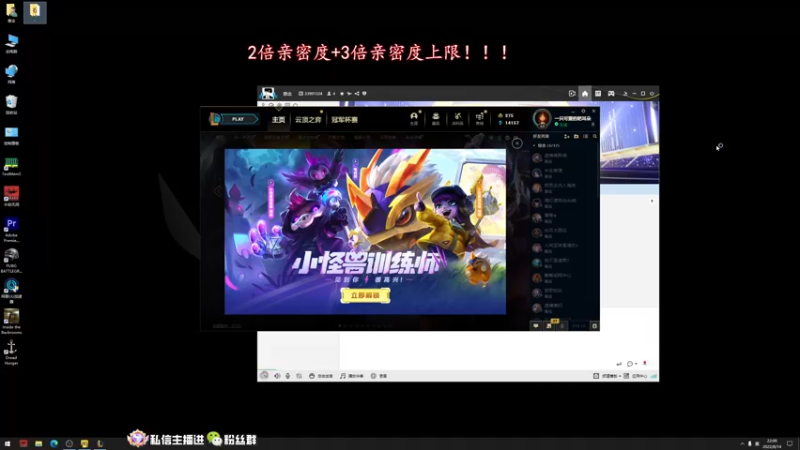Viewport: 800px width, 450px height.
Task: Click the gamepad icon in back window title bar
Action: click(x=611, y=93)
